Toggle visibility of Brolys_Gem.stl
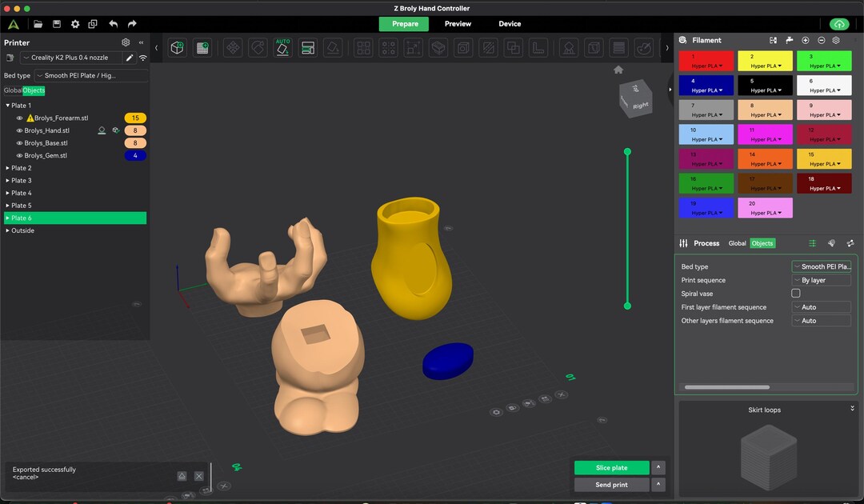The image size is (864, 504). (19, 156)
